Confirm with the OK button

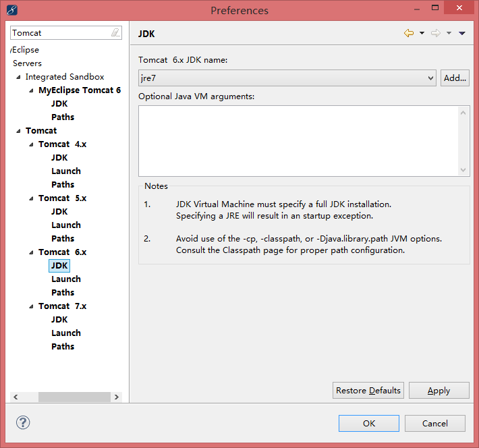(x=369, y=423)
